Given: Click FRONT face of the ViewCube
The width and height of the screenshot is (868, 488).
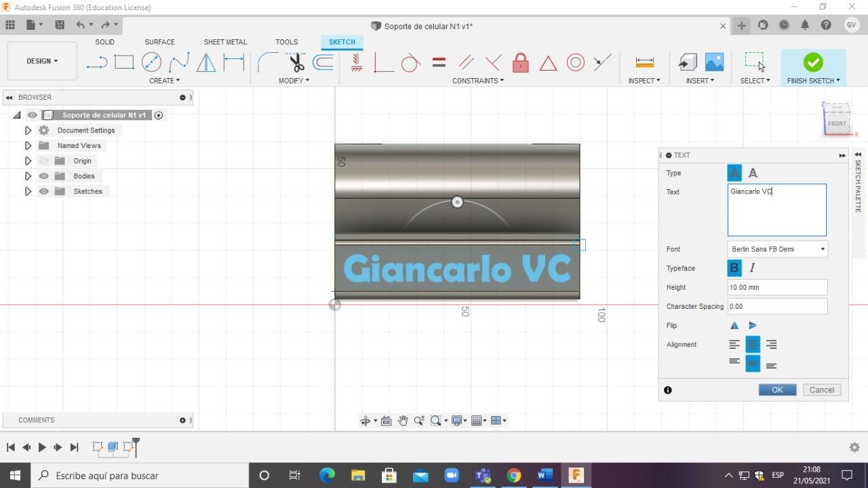Looking at the screenshot, I should 837,124.
